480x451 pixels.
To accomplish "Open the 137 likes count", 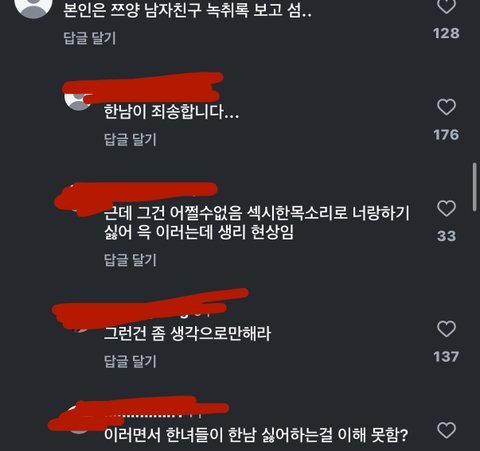I will coord(446,357).
